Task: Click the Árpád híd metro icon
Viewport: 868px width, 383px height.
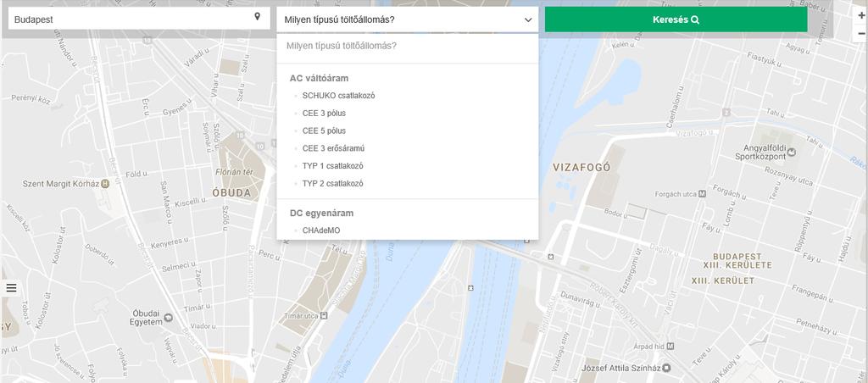Action: click(670, 347)
